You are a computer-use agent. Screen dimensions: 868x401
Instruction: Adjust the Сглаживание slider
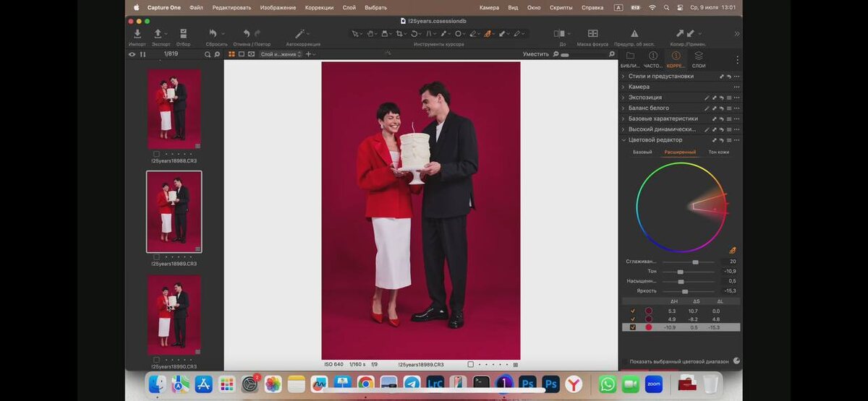point(689,262)
